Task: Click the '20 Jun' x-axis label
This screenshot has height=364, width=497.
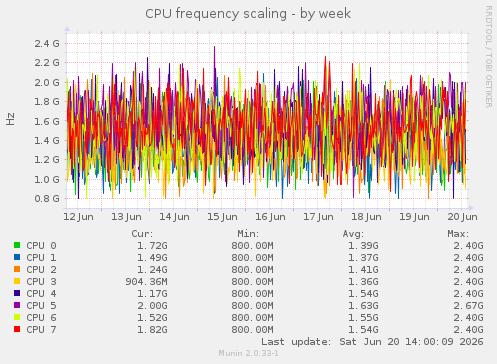Action: [462, 217]
